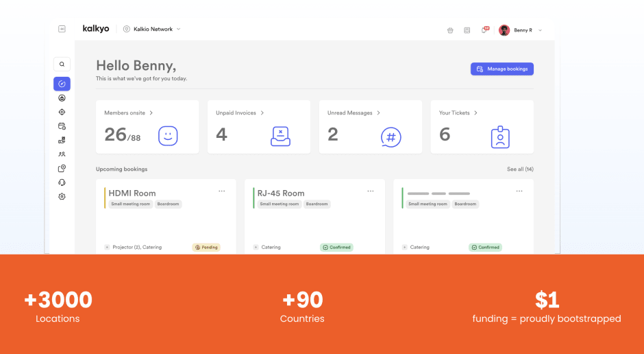Click Small meeting room tag on RJ-45 Room
This screenshot has height=354, width=644.
pyautogui.click(x=280, y=204)
